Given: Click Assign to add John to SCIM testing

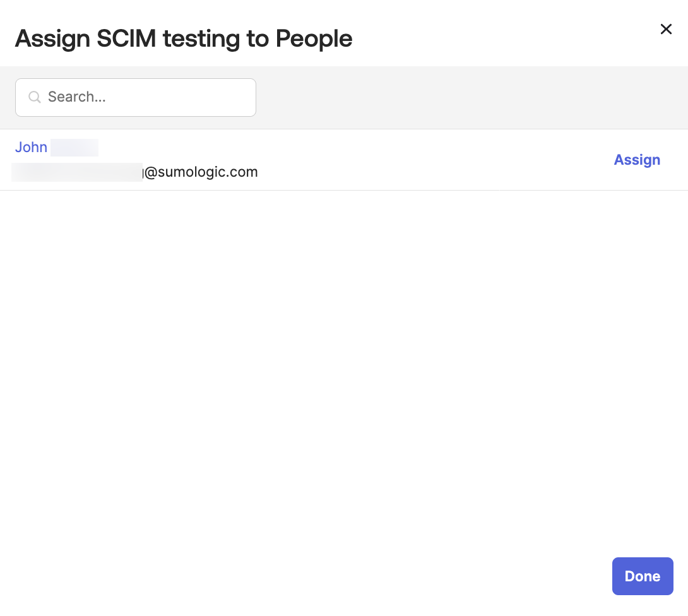Looking at the screenshot, I should tap(637, 160).
